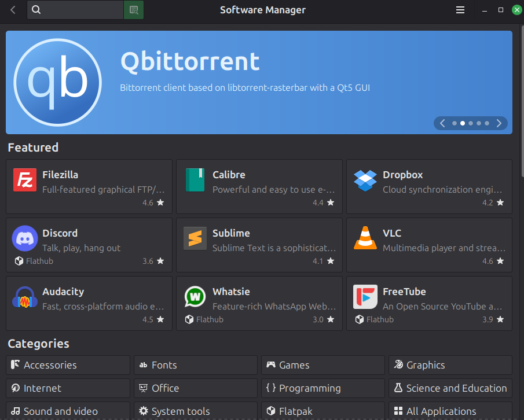
Task: Open the Office category
Action: (196, 388)
